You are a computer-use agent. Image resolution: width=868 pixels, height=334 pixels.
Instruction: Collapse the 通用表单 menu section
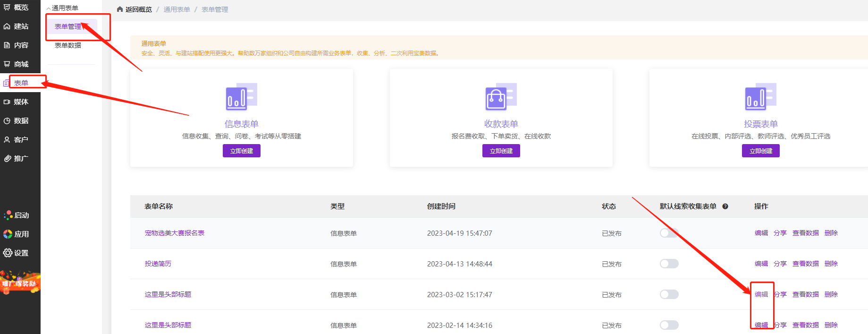click(49, 9)
